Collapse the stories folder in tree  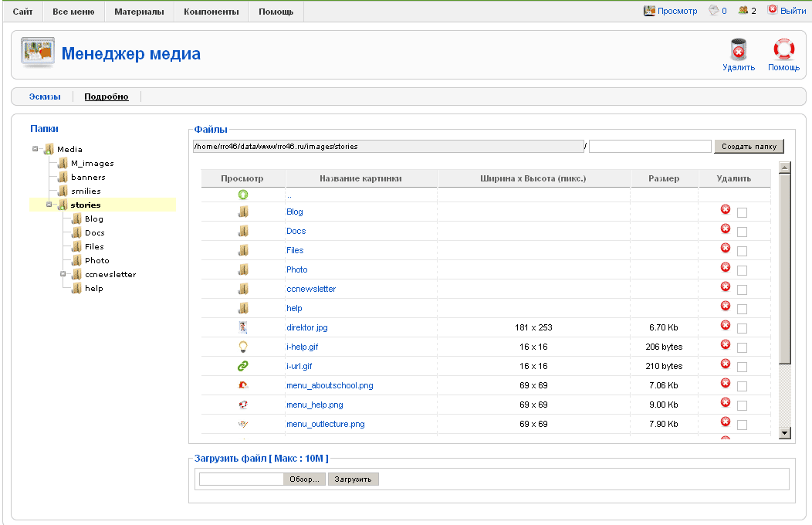pyautogui.click(x=49, y=205)
